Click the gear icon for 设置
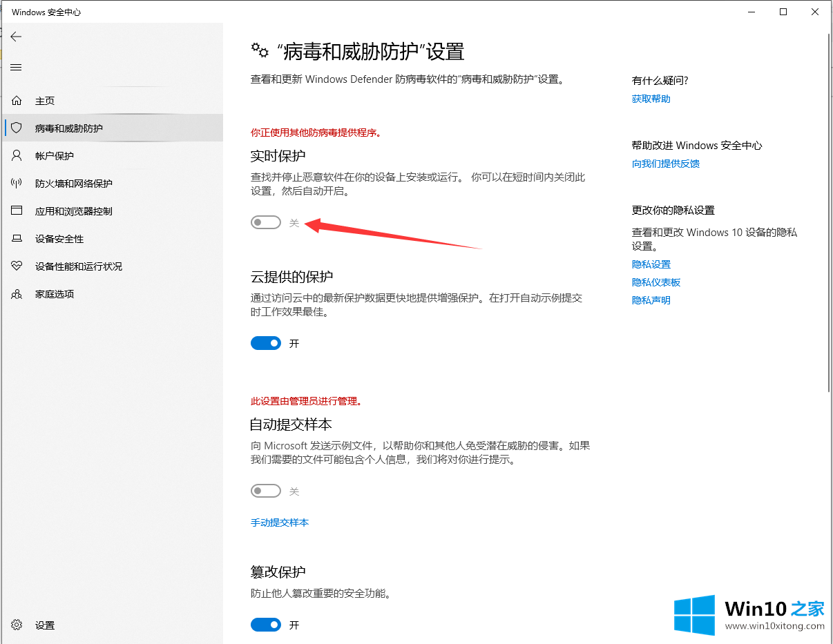 (x=17, y=625)
